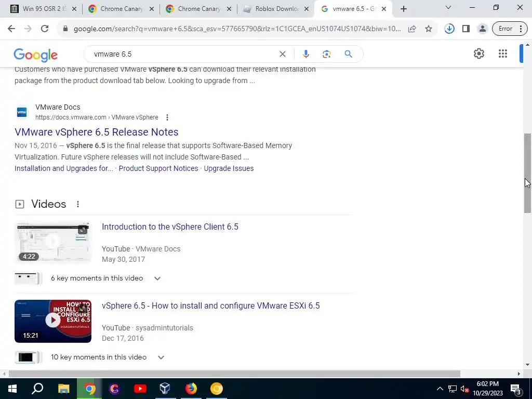Open Google quick settings gear
This screenshot has width=532, height=399.
point(478,54)
